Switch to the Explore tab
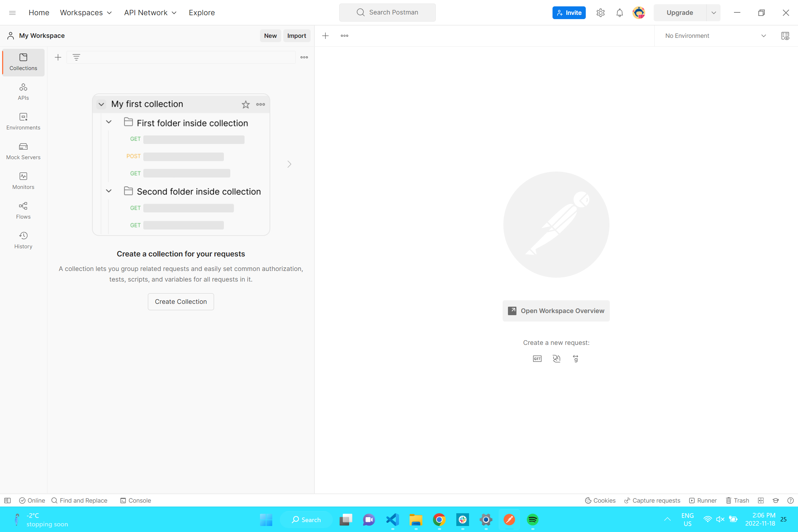The image size is (798, 532). click(202, 12)
